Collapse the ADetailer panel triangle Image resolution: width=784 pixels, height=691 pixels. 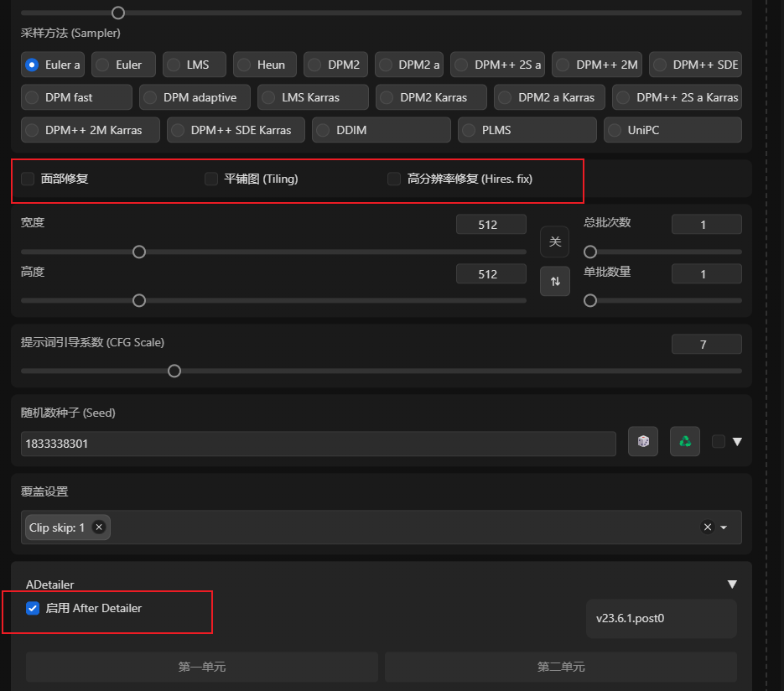click(732, 584)
